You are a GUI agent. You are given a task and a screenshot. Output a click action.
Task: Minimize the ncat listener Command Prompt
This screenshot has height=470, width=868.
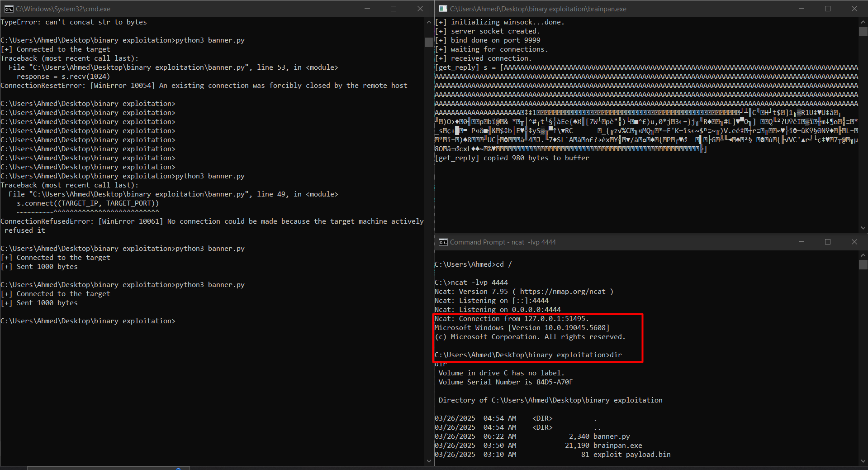(x=802, y=242)
